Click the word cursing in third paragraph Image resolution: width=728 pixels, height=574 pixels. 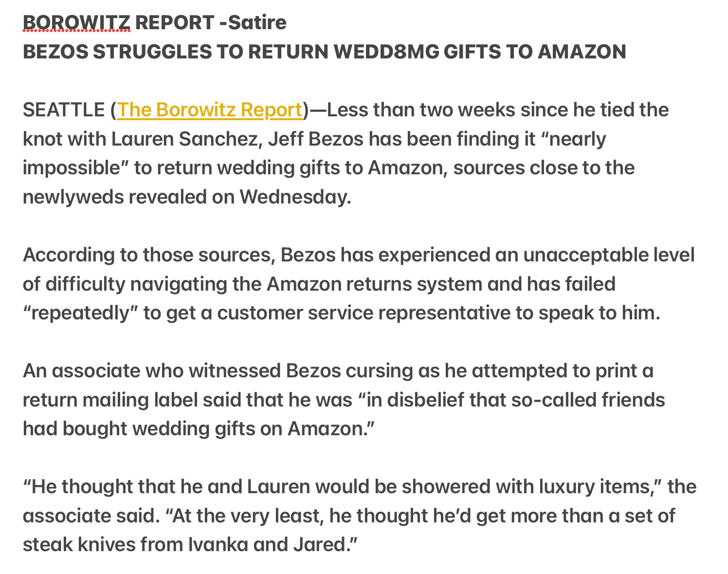[379, 371]
